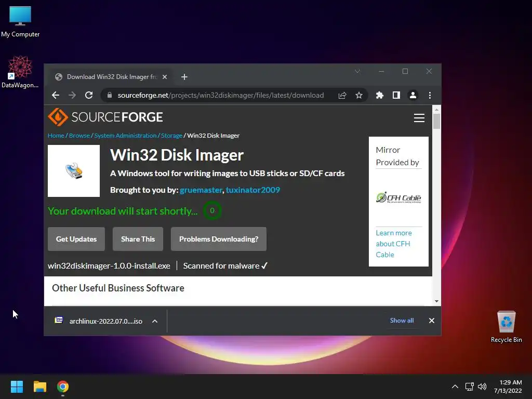Viewport: 532px width, 399px height.
Task: Open Chrome three-dot menu
Action: point(430,96)
